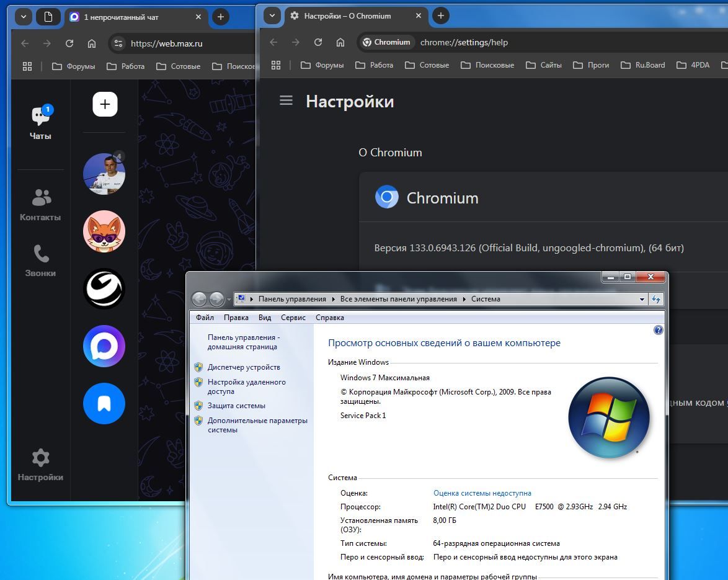The height and width of the screenshot is (580, 728).
Task: Reload the chrome://settings/help page
Action: pos(318,42)
